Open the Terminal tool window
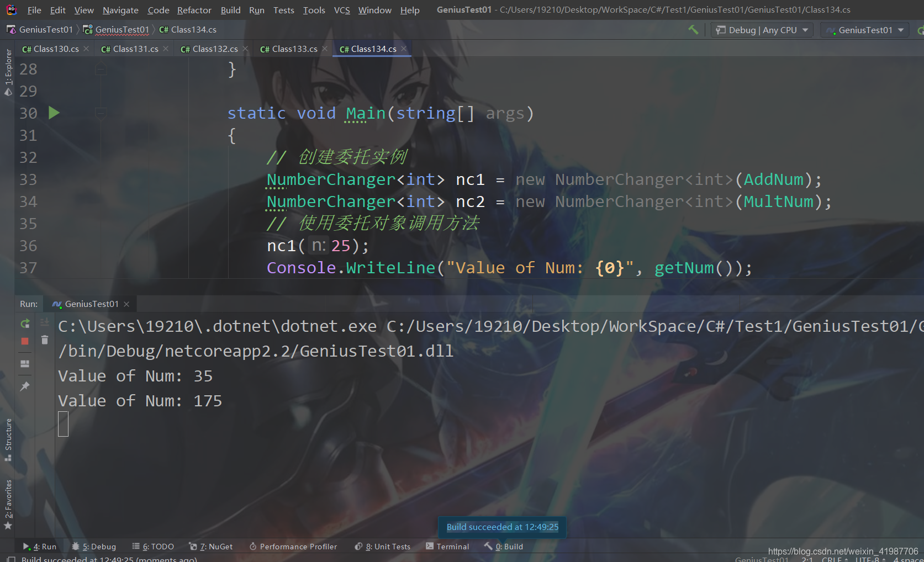Screen dimensions: 924x562 (x=447, y=547)
